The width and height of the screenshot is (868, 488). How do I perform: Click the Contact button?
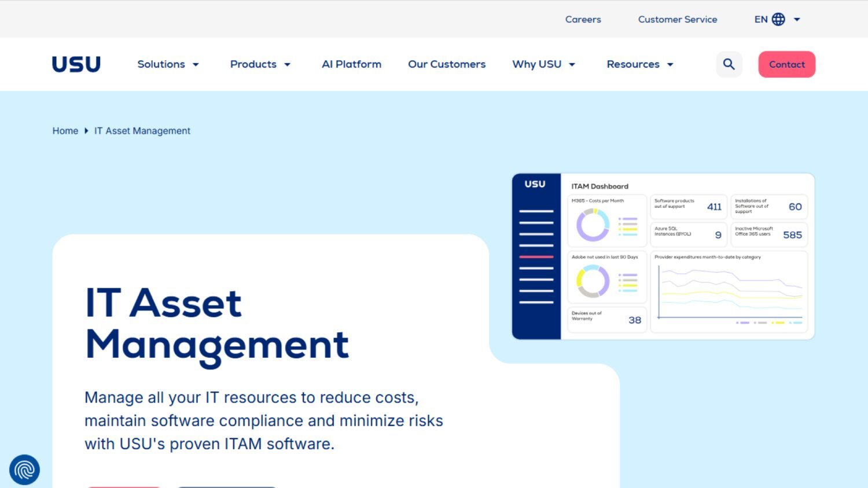coord(786,64)
